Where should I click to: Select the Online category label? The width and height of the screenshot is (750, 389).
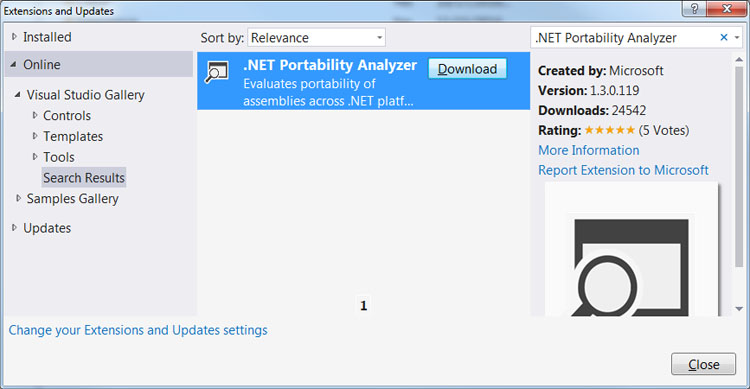click(x=42, y=65)
